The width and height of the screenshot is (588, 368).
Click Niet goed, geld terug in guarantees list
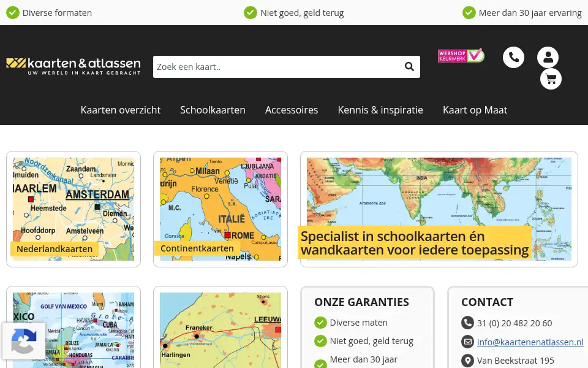(x=372, y=341)
